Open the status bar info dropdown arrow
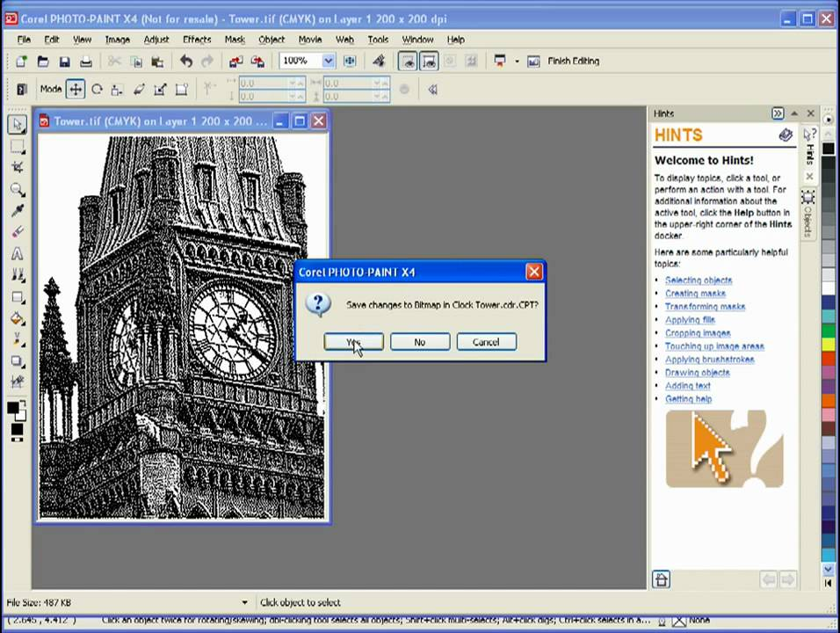The width and height of the screenshot is (840, 633). pyautogui.click(x=245, y=602)
